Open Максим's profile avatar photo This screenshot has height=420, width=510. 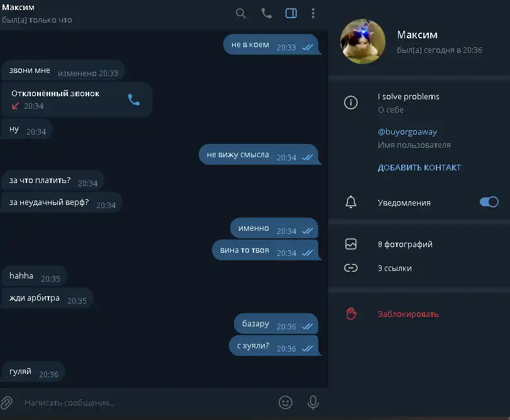point(363,41)
